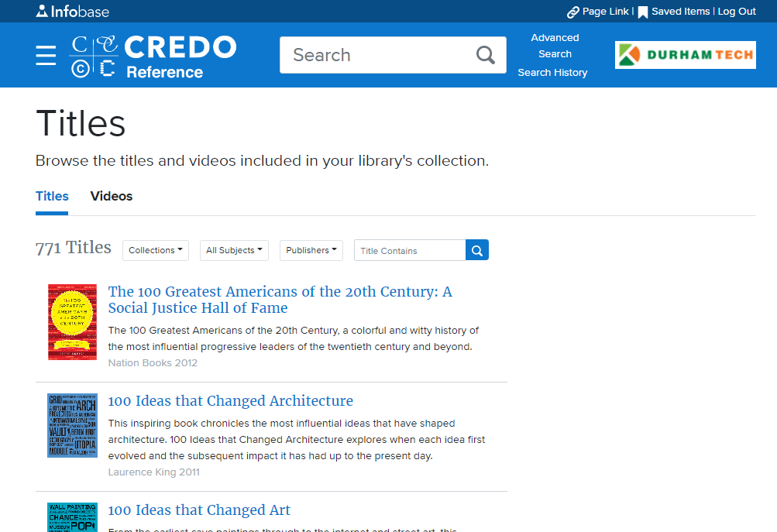The height and width of the screenshot is (532, 777).
Task: Expand the Publishers dropdown filter
Action: [311, 250]
